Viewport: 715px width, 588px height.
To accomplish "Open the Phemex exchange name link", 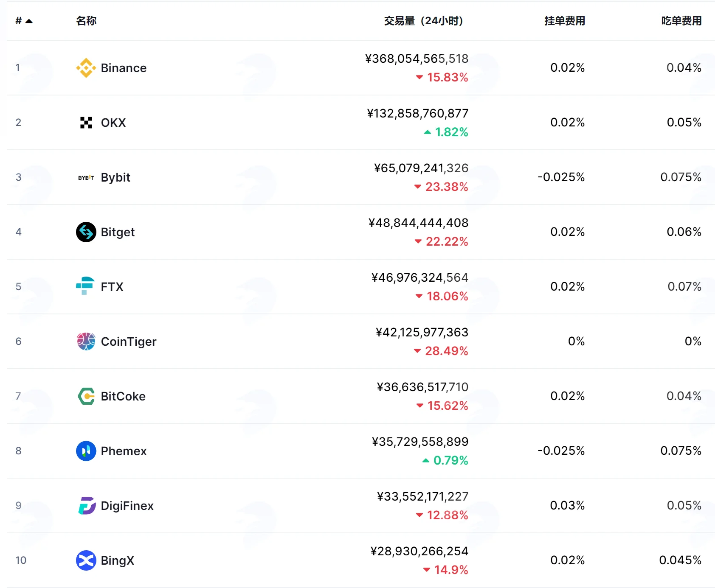I will [124, 451].
